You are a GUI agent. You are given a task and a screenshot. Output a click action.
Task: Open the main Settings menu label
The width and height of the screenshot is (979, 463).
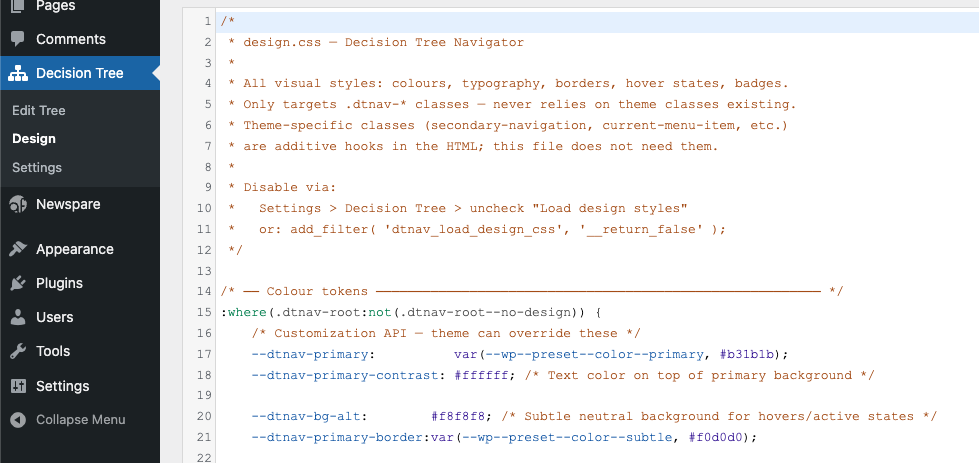62,386
